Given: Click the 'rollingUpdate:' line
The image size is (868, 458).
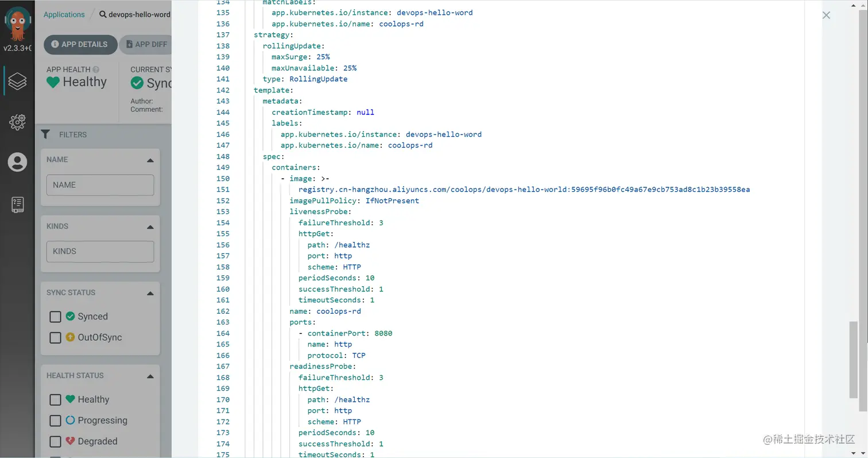Looking at the screenshot, I should pyautogui.click(x=294, y=46).
